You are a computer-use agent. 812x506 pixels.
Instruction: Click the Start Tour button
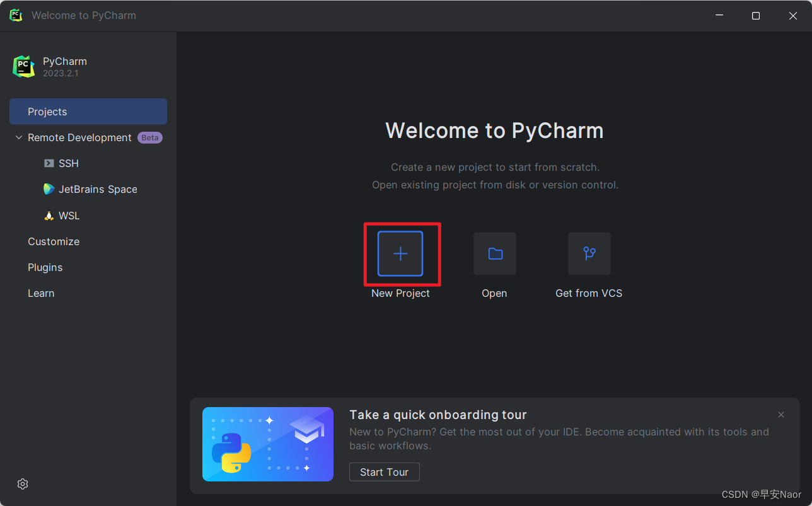coord(385,472)
